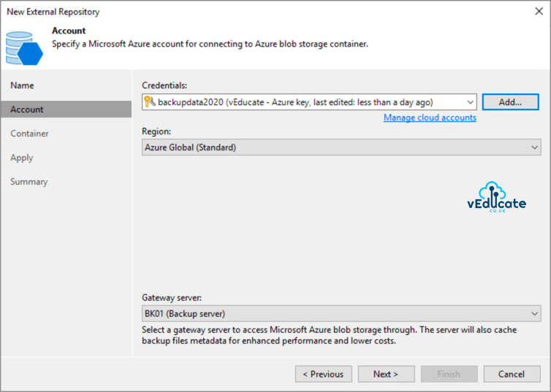Click the backupdata2020 credentials text
Screen dimensions: 551x392
pyautogui.click(x=295, y=102)
